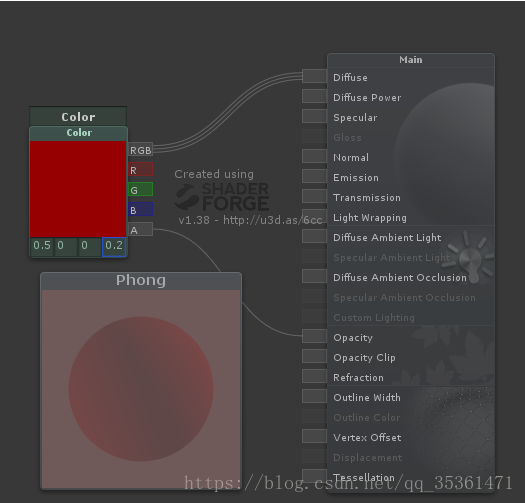The width and height of the screenshot is (525, 503).
Task: Click the A alpha output connector
Action: [140, 230]
